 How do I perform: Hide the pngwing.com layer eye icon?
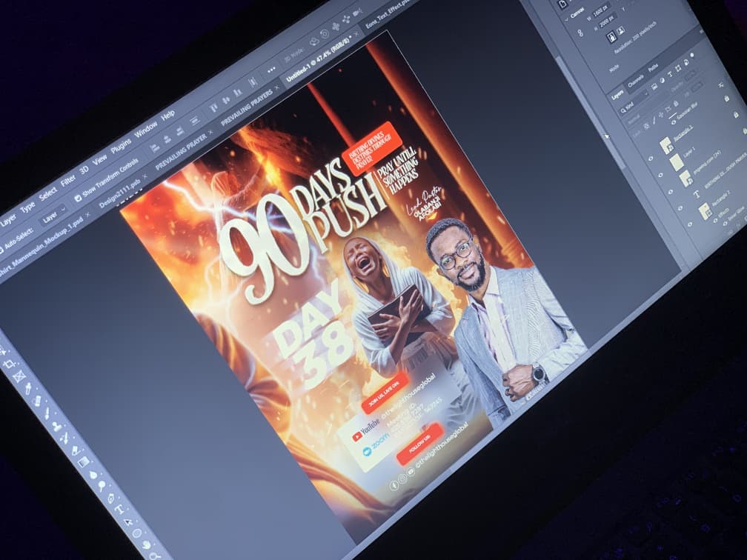[x=670, y=191]
